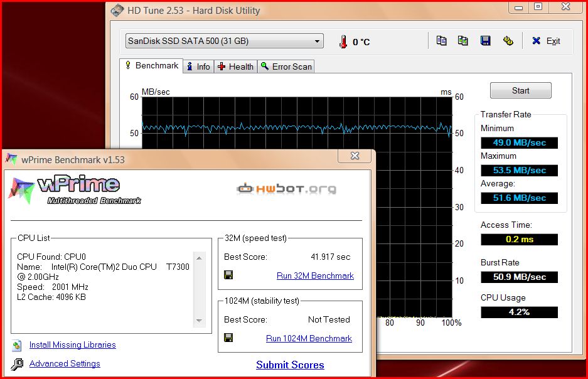Screen dimensions: 588x379
Task: Click the thermometer temperature icon
Action: tap(343, 41)
